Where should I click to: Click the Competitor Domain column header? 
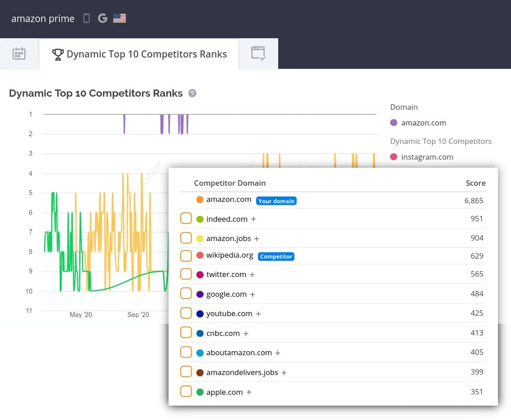tap(230, 183)
